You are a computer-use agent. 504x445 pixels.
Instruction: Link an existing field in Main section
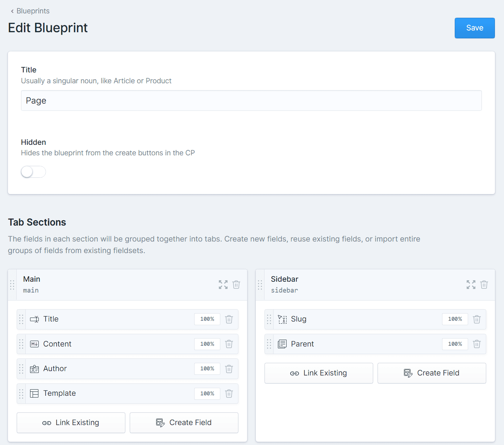[71, 423]
